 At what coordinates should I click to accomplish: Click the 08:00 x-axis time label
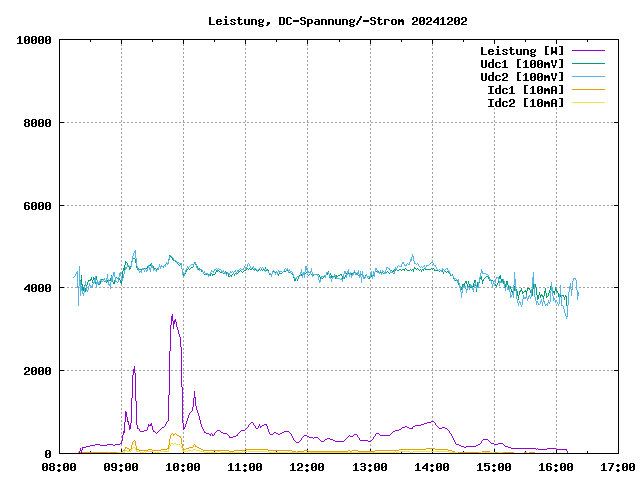pos(59,467)
